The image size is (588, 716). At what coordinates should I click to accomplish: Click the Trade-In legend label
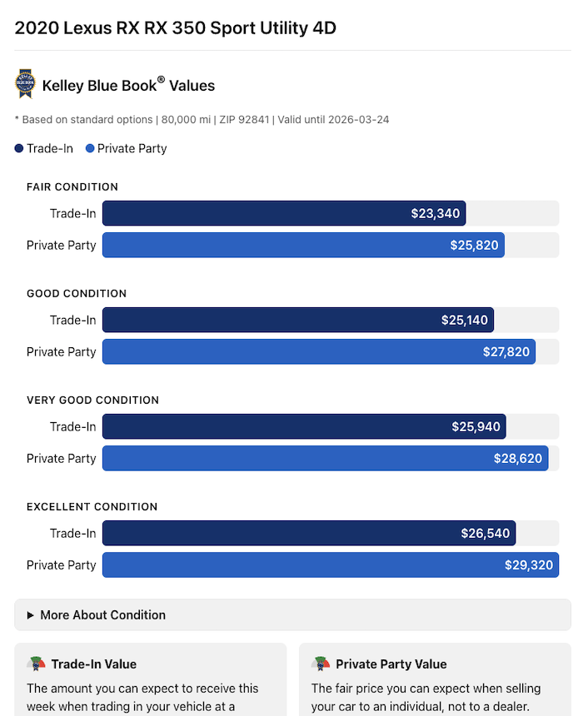[x=50, y=149]
